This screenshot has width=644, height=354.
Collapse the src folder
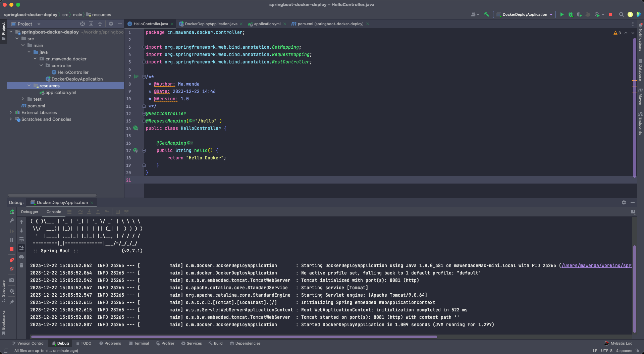[x=17, y=39]
